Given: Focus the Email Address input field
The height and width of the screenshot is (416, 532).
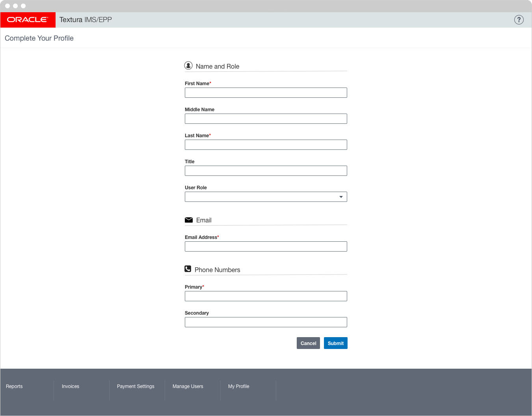Looking at the screenshot, I should [266, 246].
